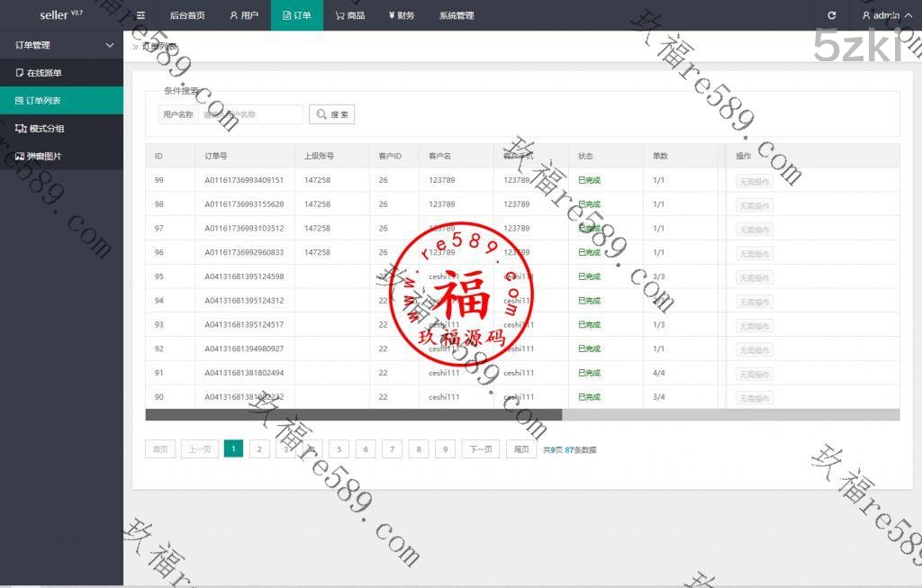This screenshot has width=922, height=588.
Task: Select 订单列表 in the sidebar
Action: [43, 101]
